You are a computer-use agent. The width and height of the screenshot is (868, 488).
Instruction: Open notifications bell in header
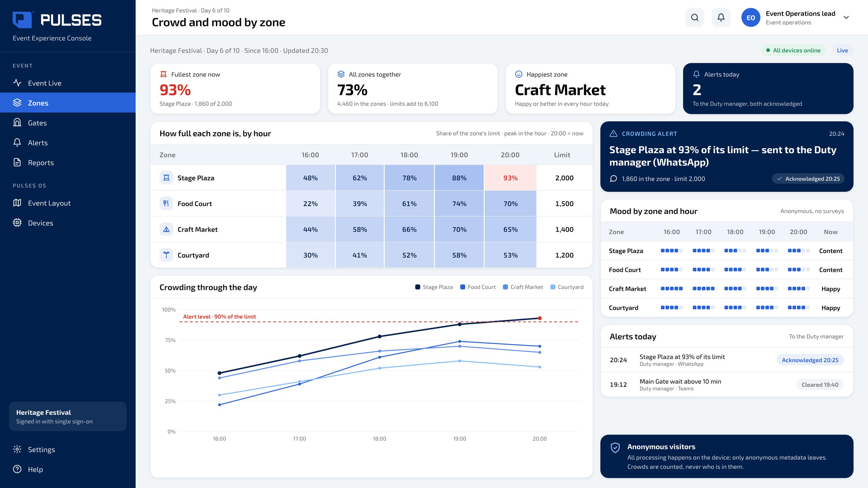click(721, 17)
